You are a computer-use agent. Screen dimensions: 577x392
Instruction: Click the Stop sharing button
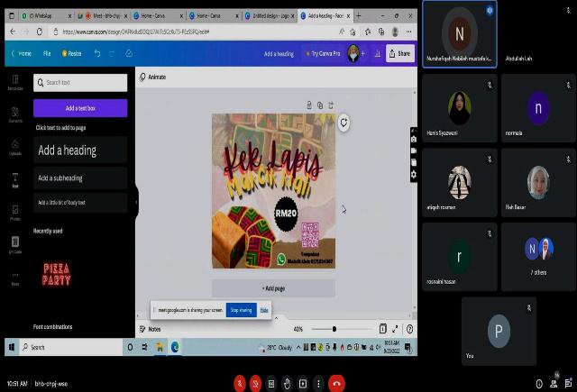pyautogui.click(x=241, y=309)
